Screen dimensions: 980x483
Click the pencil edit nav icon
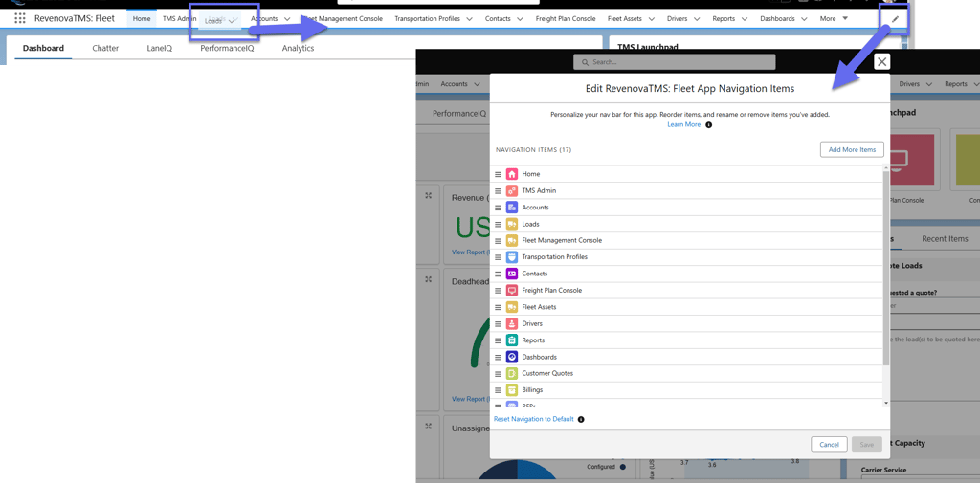point(895,19)
